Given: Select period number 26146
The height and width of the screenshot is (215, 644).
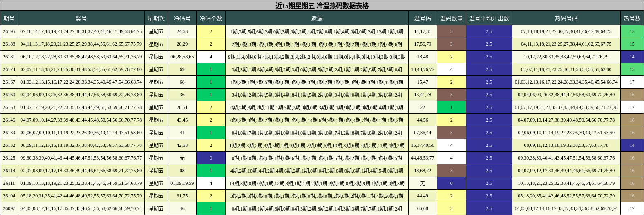Looking at the screenshot, I should (9, 120).
